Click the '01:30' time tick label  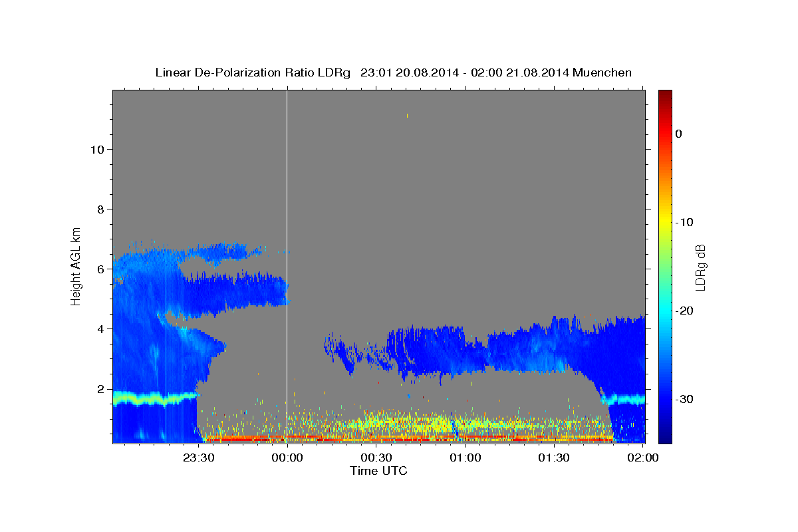[555, 458]
